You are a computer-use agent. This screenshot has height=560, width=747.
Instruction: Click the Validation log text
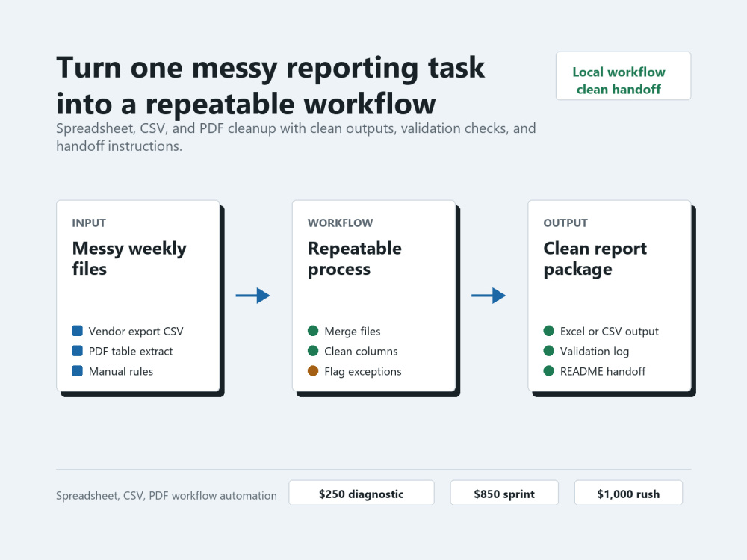pyautogui.click(x=595, y=352)
